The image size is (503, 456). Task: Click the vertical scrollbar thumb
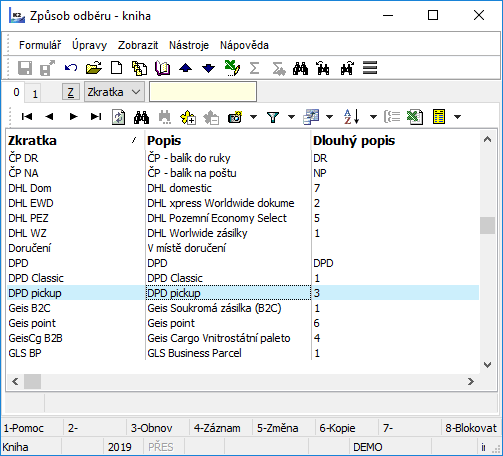[x=487, y=225]
